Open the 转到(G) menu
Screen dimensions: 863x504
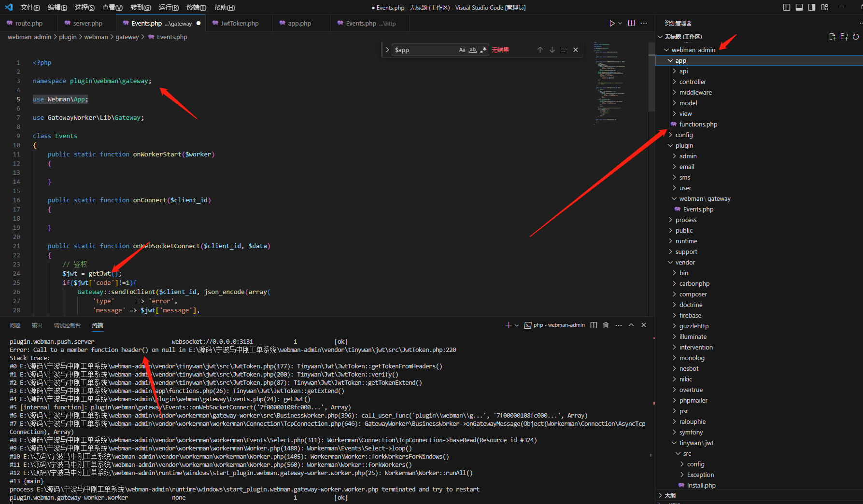(141, 7)
